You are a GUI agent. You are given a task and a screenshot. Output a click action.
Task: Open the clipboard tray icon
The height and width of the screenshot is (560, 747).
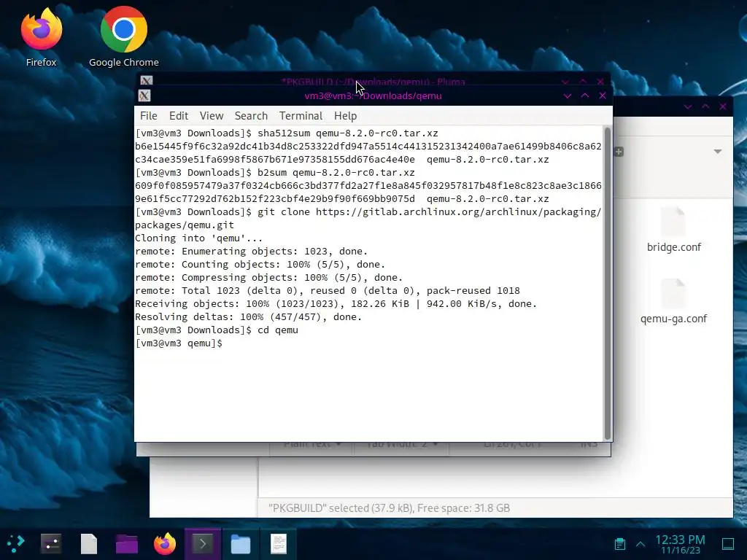click(620, 544)
